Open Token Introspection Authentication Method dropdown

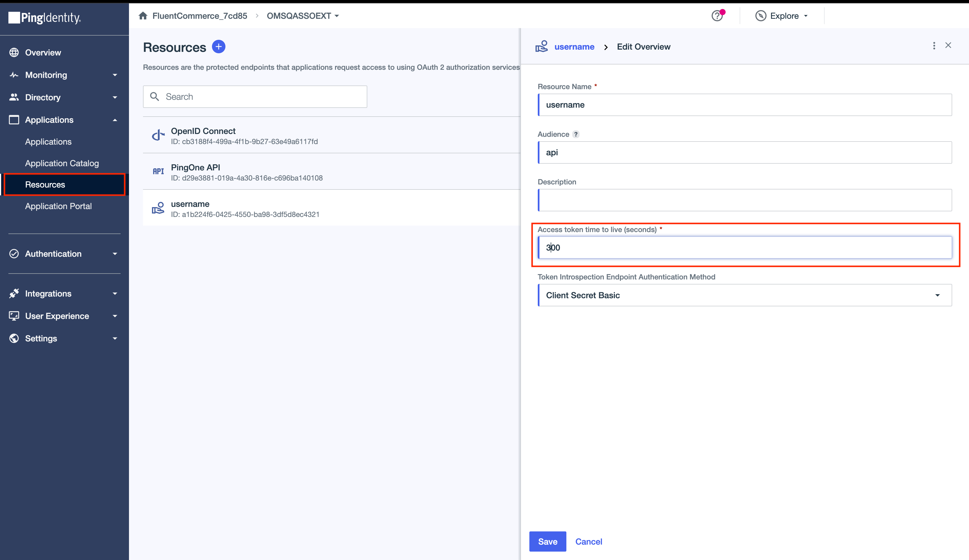coord(744,295)
